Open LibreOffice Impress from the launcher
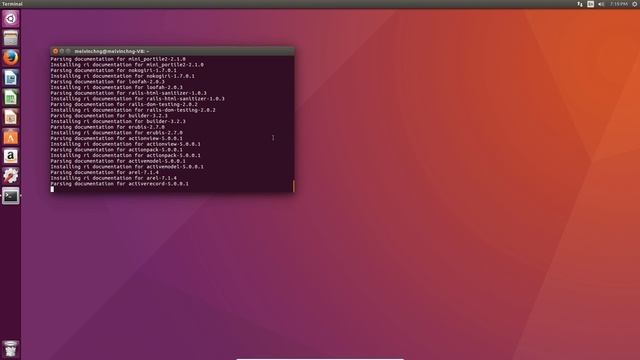 click(x=11, y=117)
